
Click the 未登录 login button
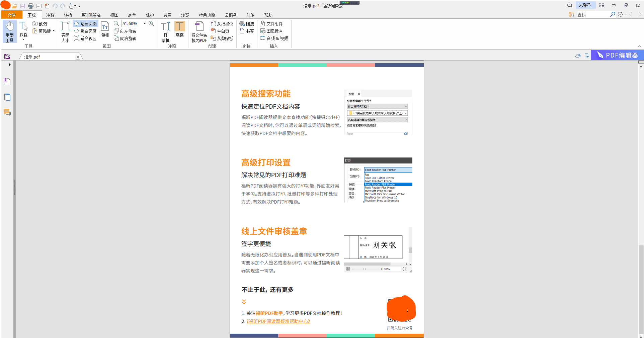click(x=585, y=5)
